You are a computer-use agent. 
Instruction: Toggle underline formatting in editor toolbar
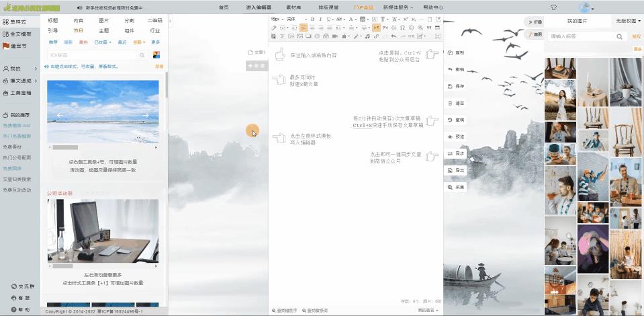coord(329,19)
